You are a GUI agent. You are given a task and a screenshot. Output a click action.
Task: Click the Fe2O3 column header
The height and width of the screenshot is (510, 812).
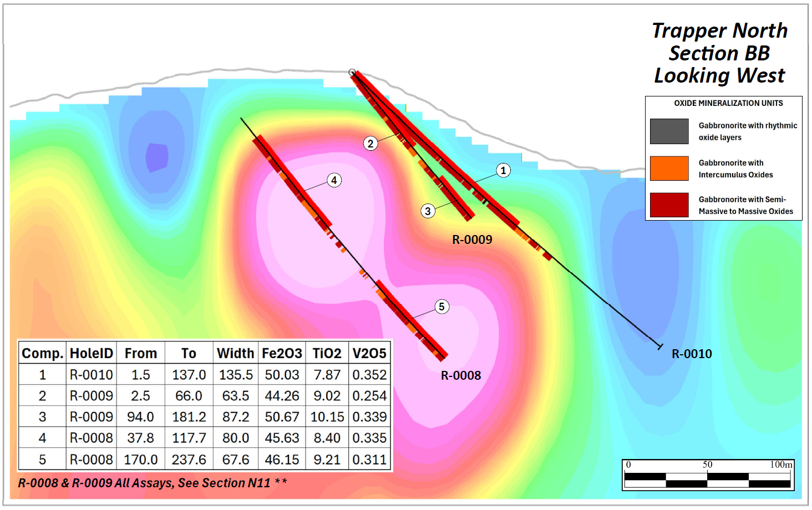coord(282,354)
